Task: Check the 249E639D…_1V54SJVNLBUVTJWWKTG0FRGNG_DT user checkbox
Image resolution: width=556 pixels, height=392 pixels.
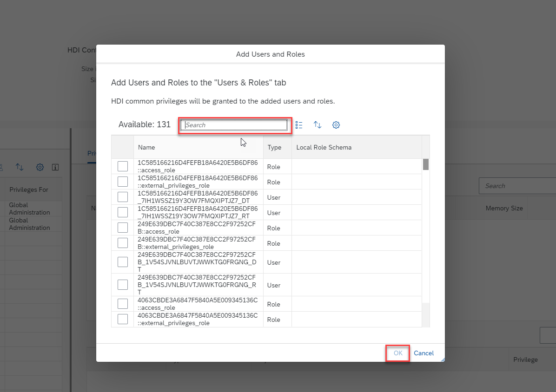Action: click(123, 262)
